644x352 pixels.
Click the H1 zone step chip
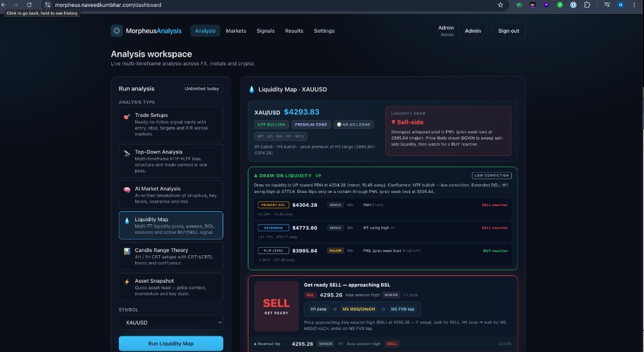[318, 309]
